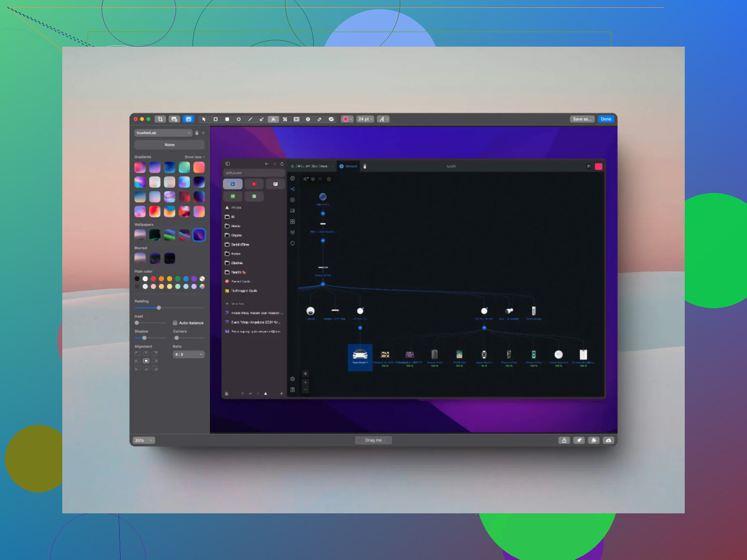Open the 24 pt font size menu
This screenshot has height=560, width=747.
click(x=366, y=119)
